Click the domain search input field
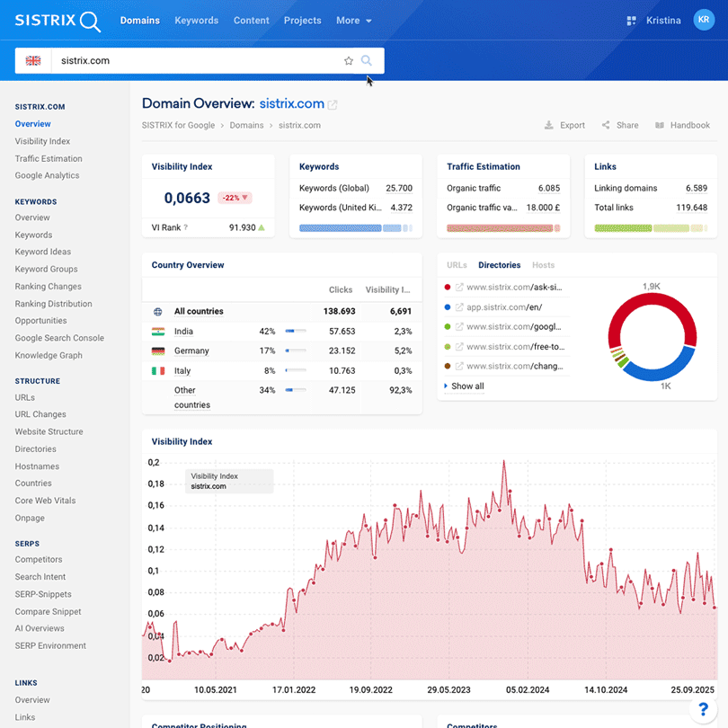 [198, 61]
